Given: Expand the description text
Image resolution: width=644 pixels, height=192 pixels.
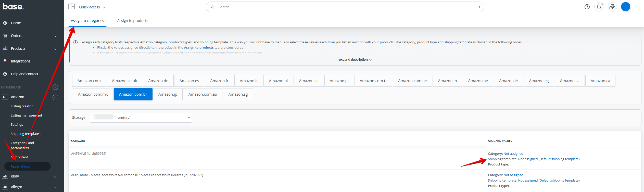Looking at the screenshot, I should tap(355, 60).
